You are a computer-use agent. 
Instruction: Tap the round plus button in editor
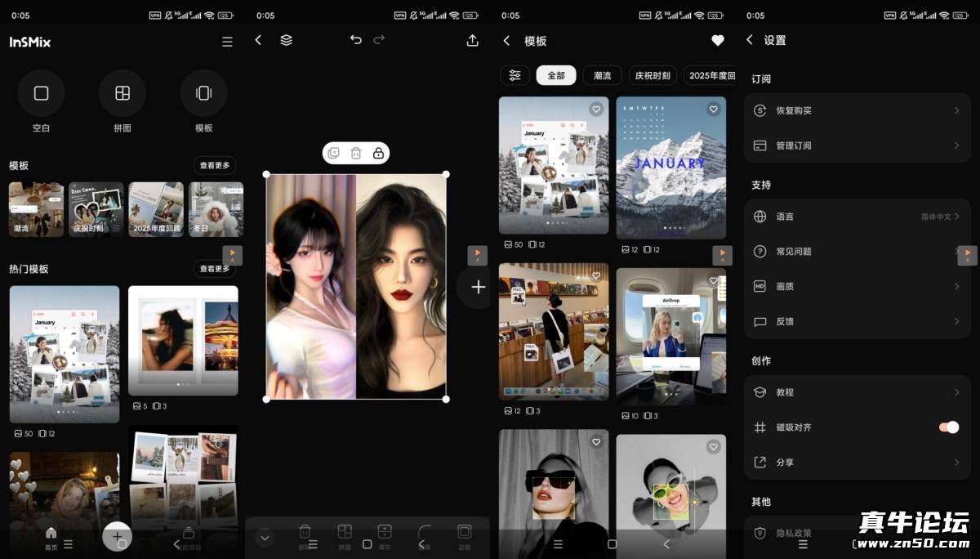click(x=479, y=287)
